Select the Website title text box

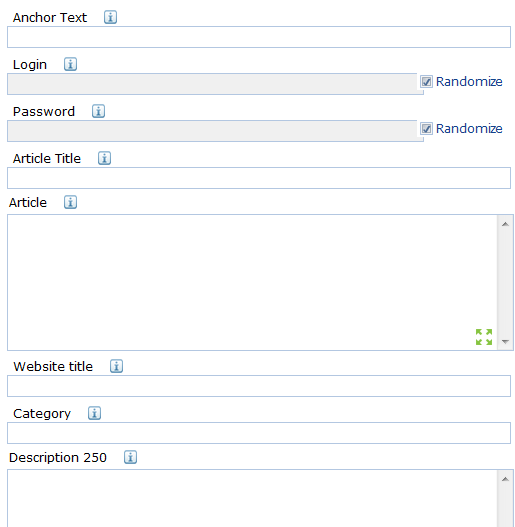259,386
